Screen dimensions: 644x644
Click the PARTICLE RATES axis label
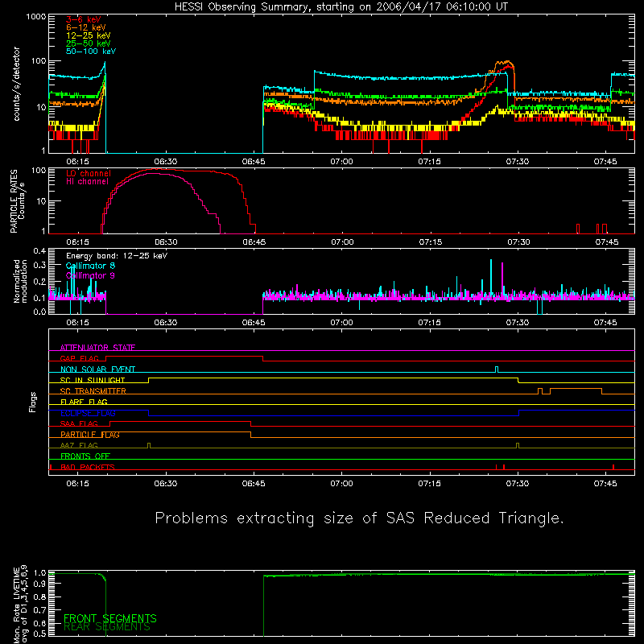tap(17, 201)
